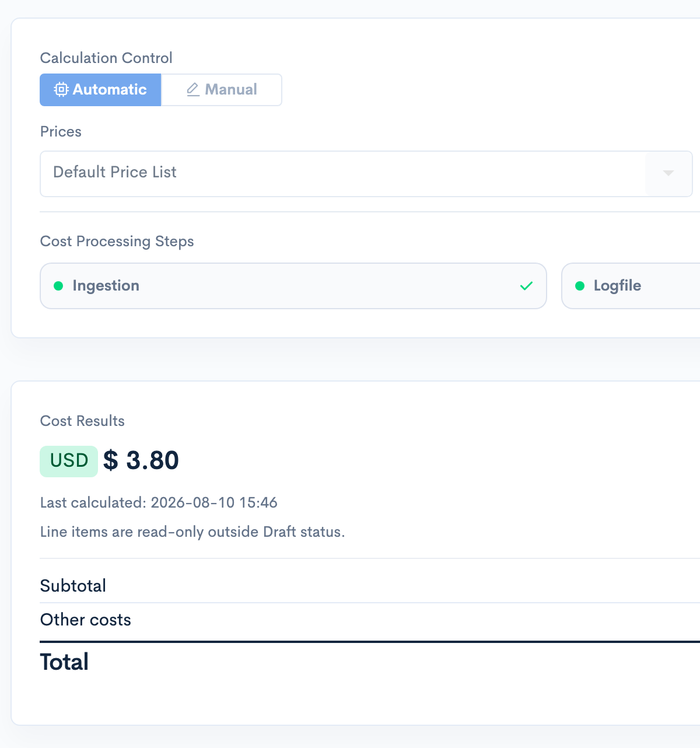This screenshot has width=700, height=748.
Task: Click the green status dot beside Ingestion
Action: click(58, 286)
